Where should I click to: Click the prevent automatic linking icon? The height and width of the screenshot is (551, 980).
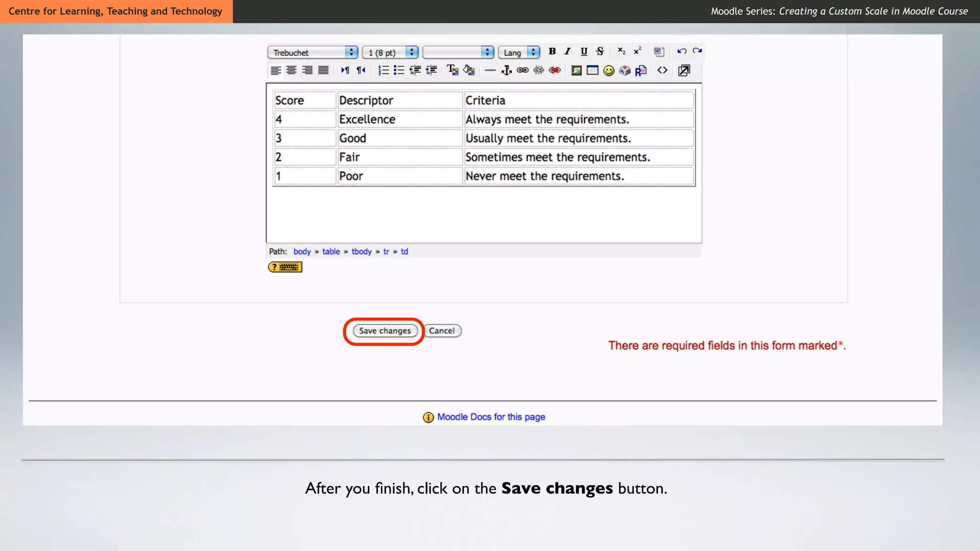point(555,70)
